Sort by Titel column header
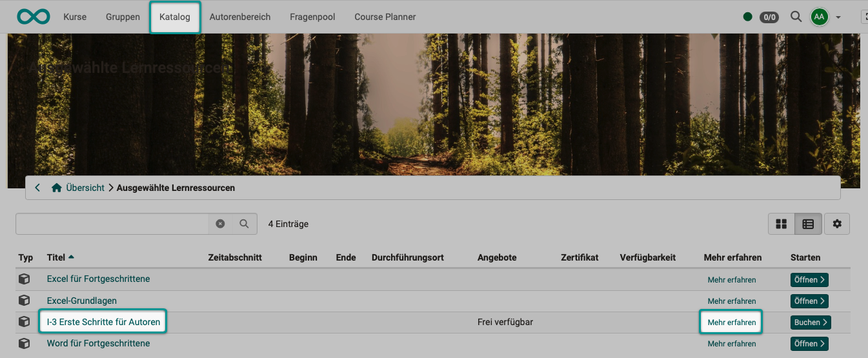This screenshot has height=358, width=868. tap(56, 257)
